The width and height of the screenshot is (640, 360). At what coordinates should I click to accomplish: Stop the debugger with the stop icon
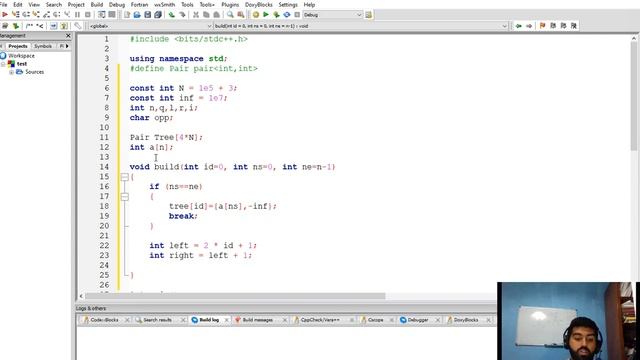pos(88,15)
